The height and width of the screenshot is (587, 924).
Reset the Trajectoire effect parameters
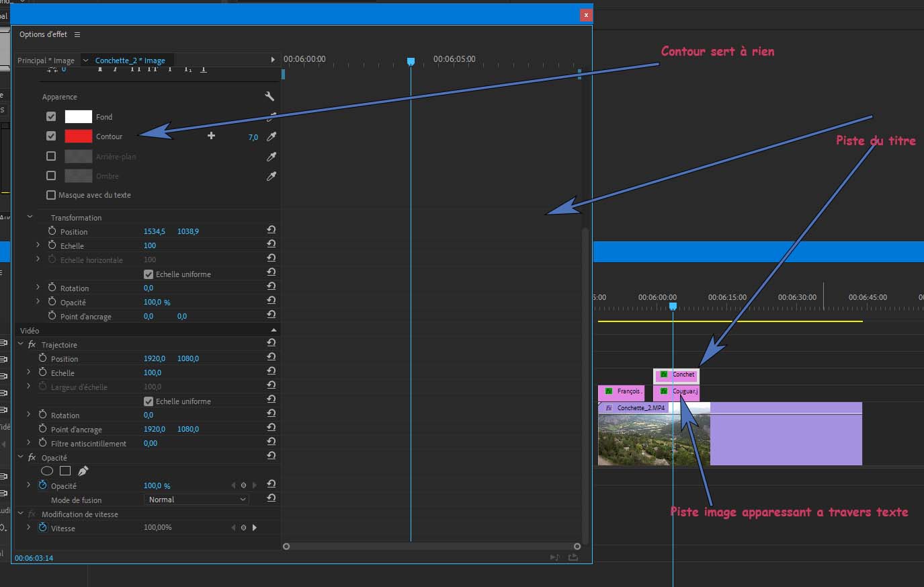click(271, 342)
